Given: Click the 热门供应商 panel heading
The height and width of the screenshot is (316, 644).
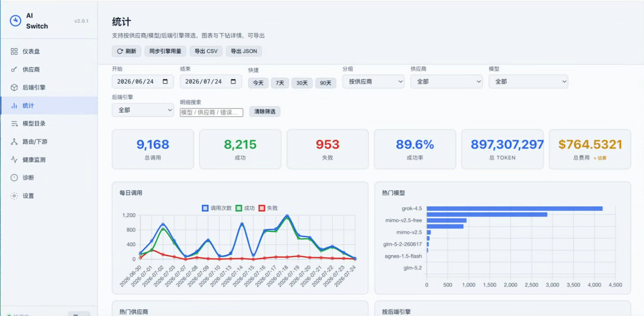Looking at the screenshot, I should click(134, 312).
